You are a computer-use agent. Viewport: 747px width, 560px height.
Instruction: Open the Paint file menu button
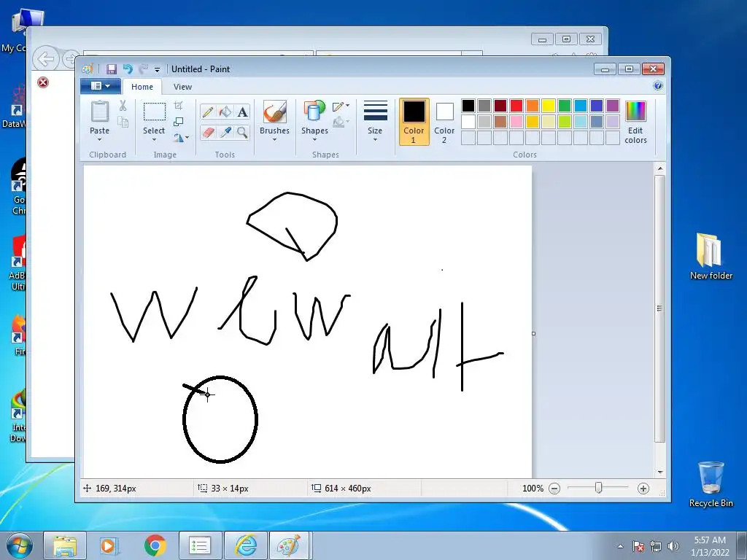101,86
